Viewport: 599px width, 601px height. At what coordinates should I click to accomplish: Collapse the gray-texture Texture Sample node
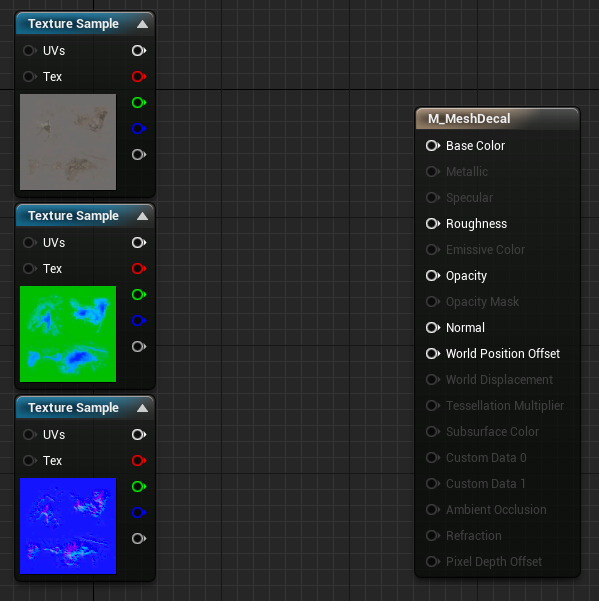(142, 24)
